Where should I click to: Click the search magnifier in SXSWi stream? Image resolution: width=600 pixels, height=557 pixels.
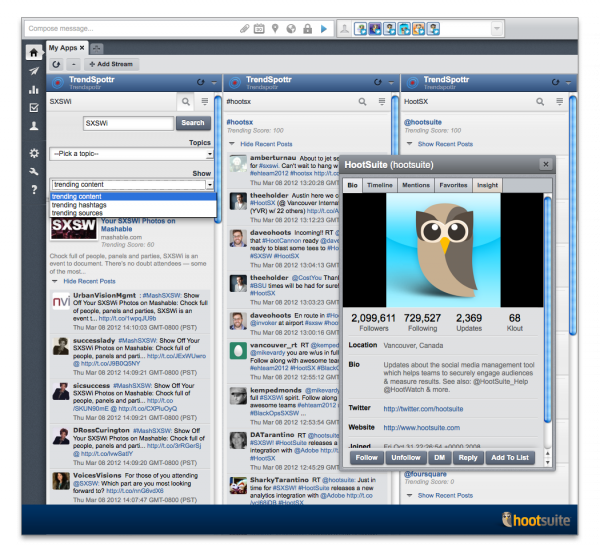coord(186,102)
